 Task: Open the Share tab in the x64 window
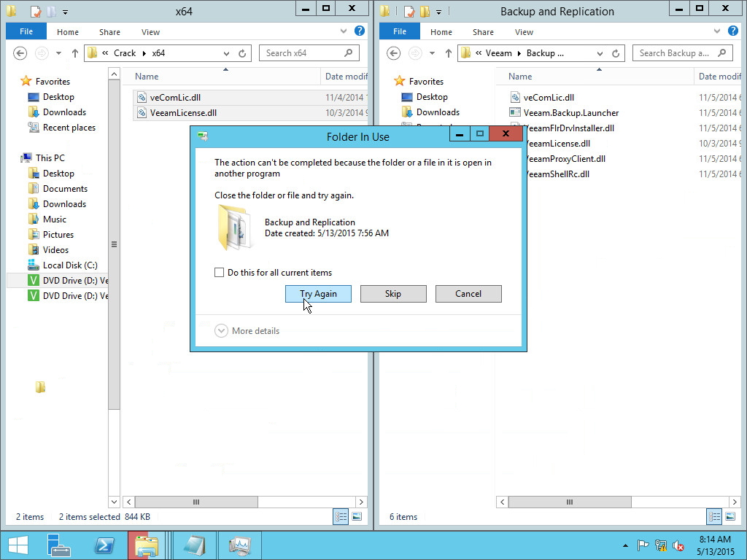tap(109, 32)
